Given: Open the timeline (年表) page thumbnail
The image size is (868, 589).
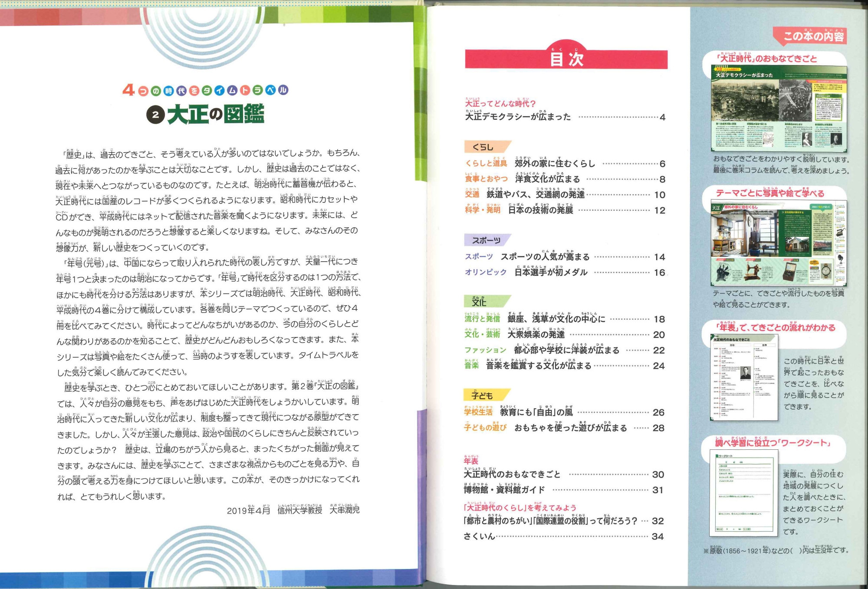Looking at the screenshot, I should [745, 377].
